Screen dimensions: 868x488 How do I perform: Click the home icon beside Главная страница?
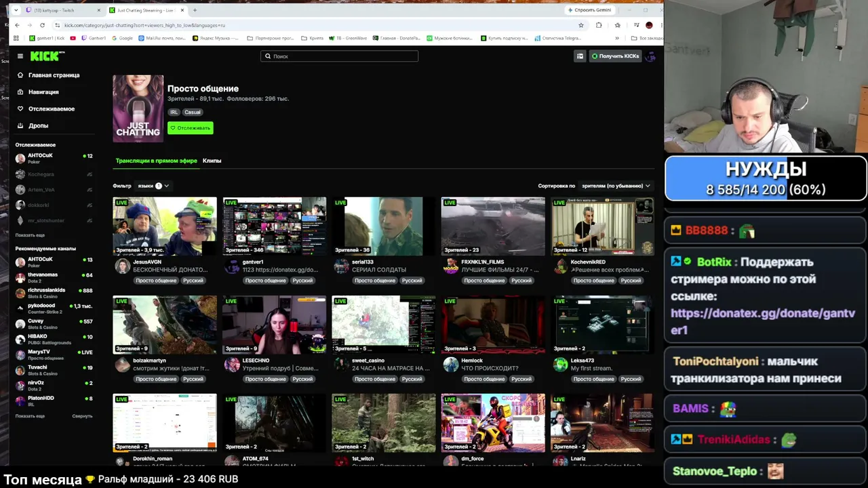20,75
